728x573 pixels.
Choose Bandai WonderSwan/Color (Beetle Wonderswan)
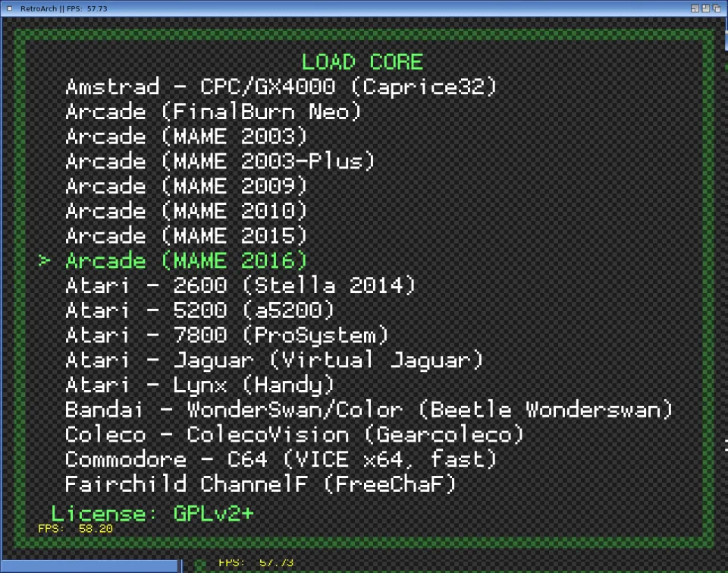coord(369,410)
